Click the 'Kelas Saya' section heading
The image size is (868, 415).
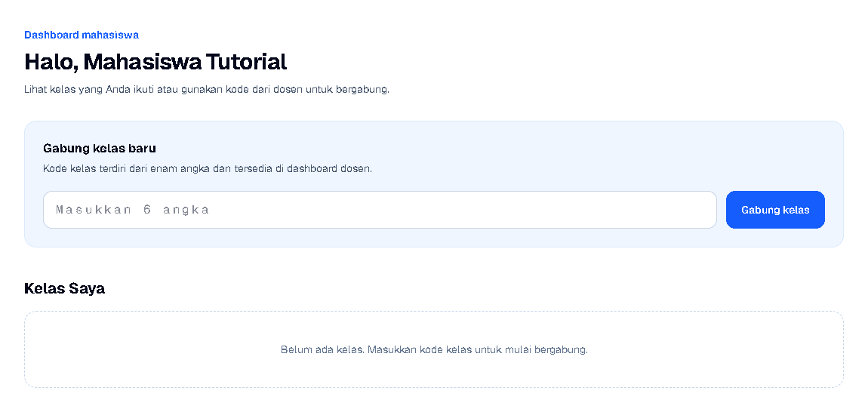pyautogui.click(x=65, y=288)
